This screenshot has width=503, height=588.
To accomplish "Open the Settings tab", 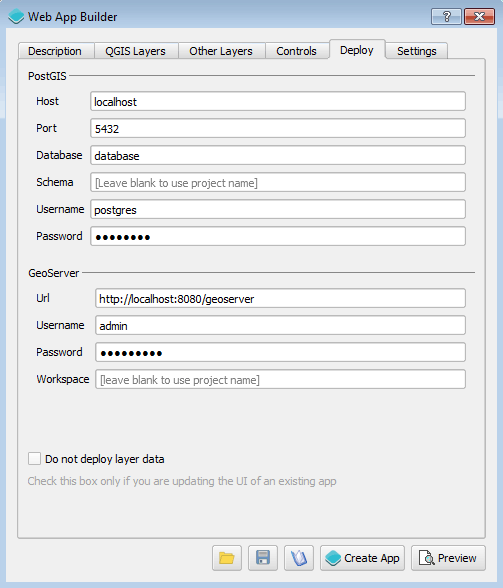I will tap(417, 51).
